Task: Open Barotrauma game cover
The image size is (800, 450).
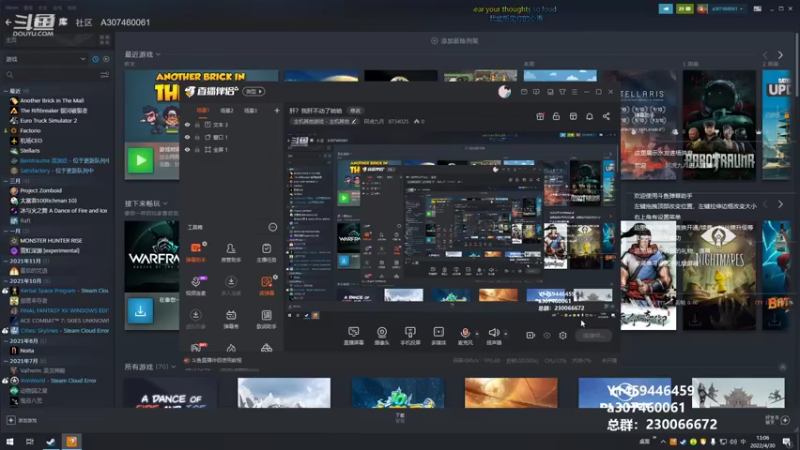Action: click(719, 124)
